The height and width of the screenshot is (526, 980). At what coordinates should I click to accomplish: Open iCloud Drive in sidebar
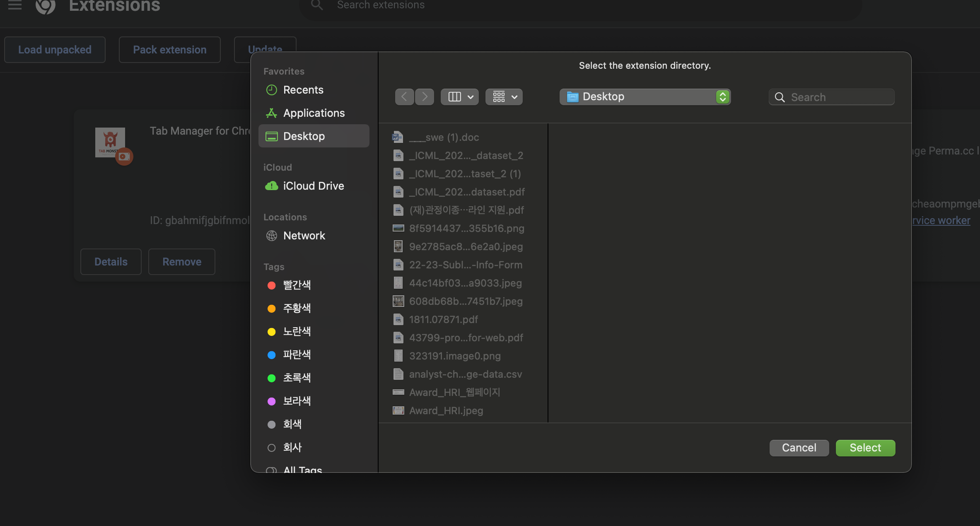tap(313, 186)
